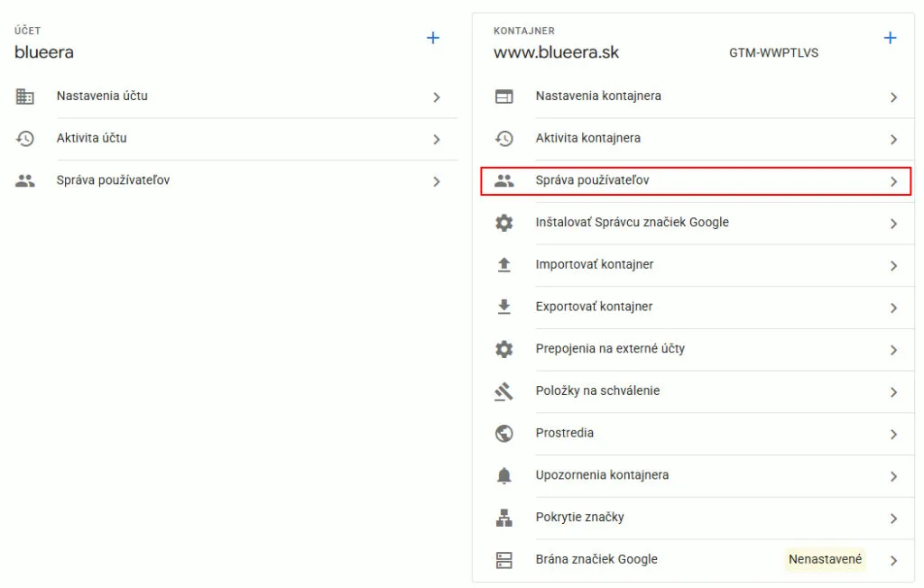Click the Nenastavené status badge
924x588 pixels.
(x=825, y=559)
